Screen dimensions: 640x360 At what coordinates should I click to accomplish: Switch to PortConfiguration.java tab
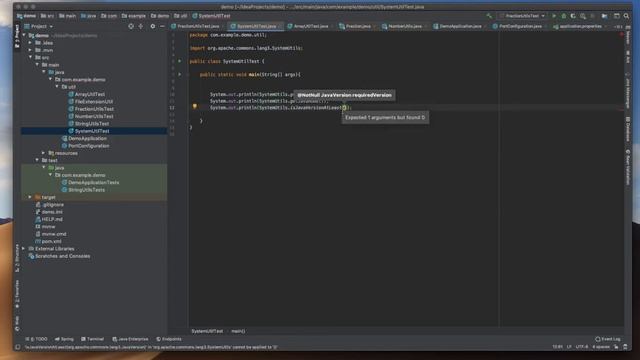click(520, 27)
